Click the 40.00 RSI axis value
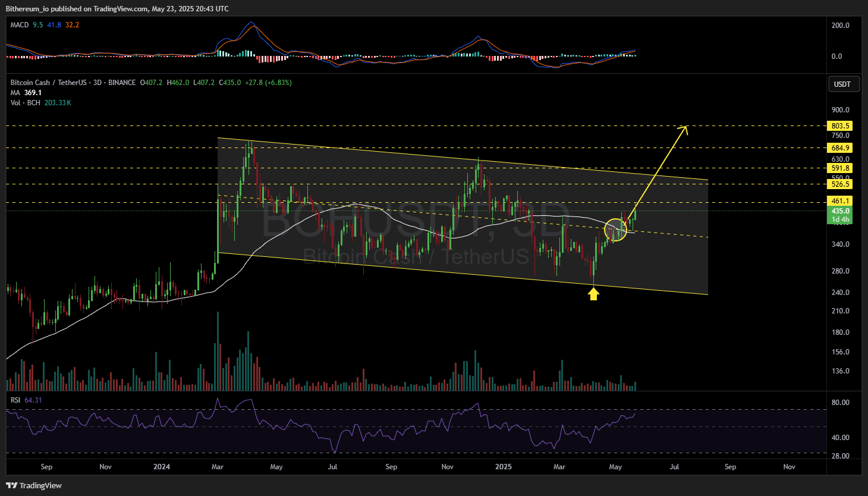 pyautogui.click(x=840, y=438)
